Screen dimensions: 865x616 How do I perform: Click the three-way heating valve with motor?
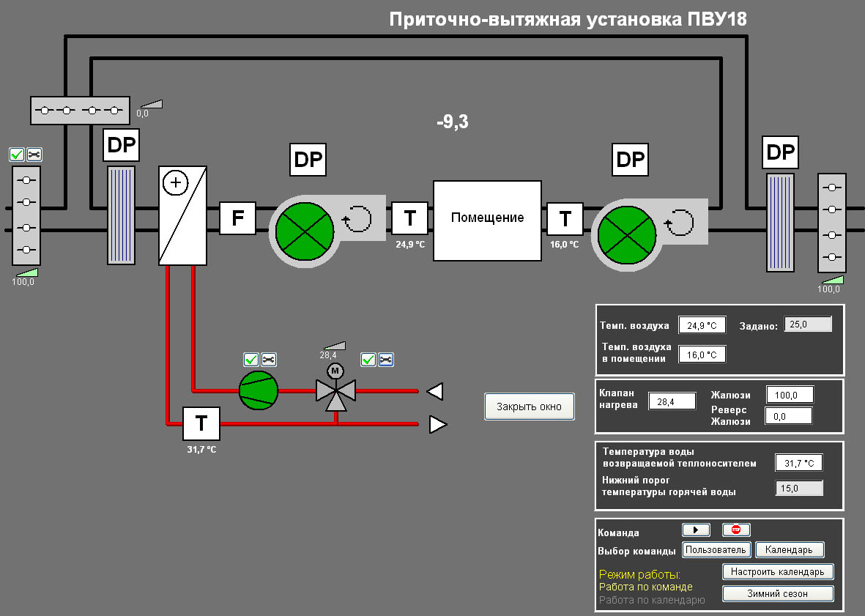pos(335,392)
